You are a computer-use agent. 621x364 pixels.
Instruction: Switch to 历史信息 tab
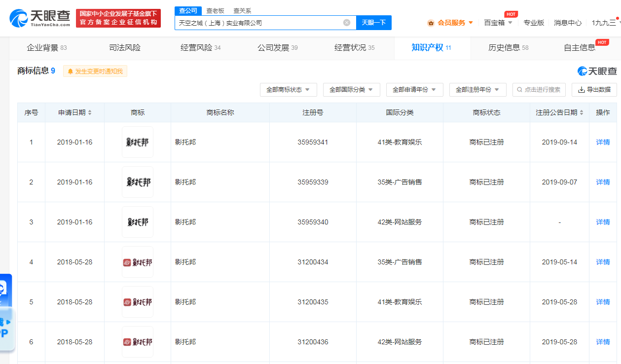coord(509,48)
